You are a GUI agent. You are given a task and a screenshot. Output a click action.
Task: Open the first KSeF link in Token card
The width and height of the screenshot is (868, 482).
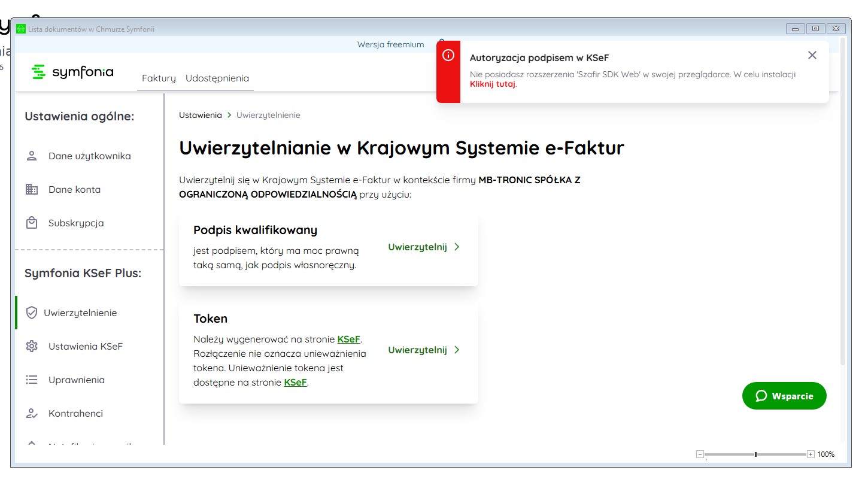(x=348, y=339)
